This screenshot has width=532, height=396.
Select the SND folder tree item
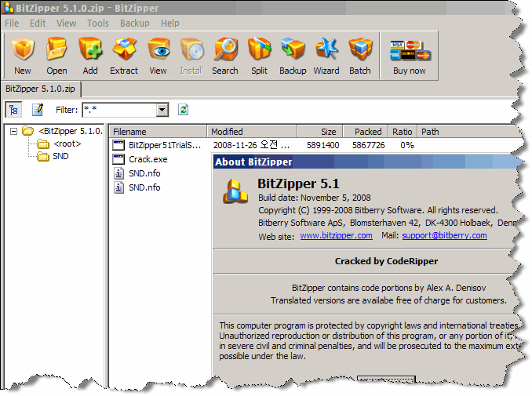(60, 156)
